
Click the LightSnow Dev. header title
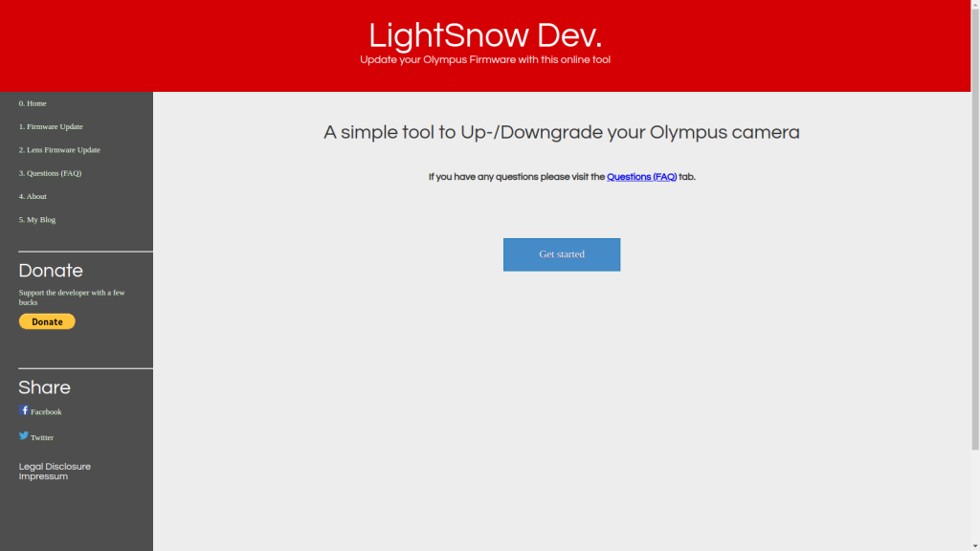coord(485,35)
